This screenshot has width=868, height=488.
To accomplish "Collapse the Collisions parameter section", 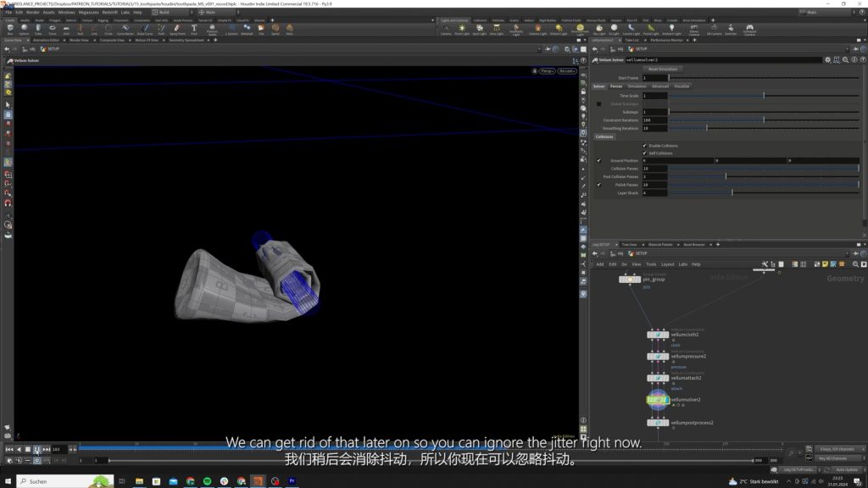I will point(604,136).
